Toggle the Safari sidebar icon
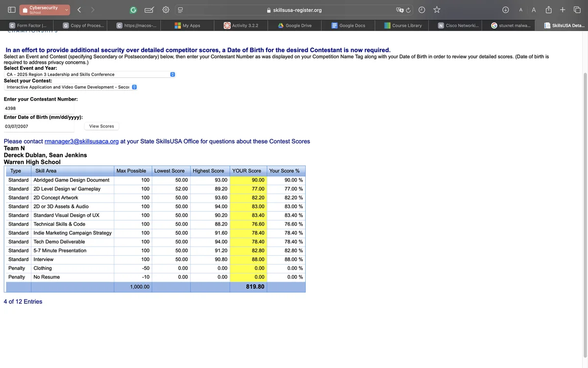This screenshot has height=368, width=588. point(11,10)
